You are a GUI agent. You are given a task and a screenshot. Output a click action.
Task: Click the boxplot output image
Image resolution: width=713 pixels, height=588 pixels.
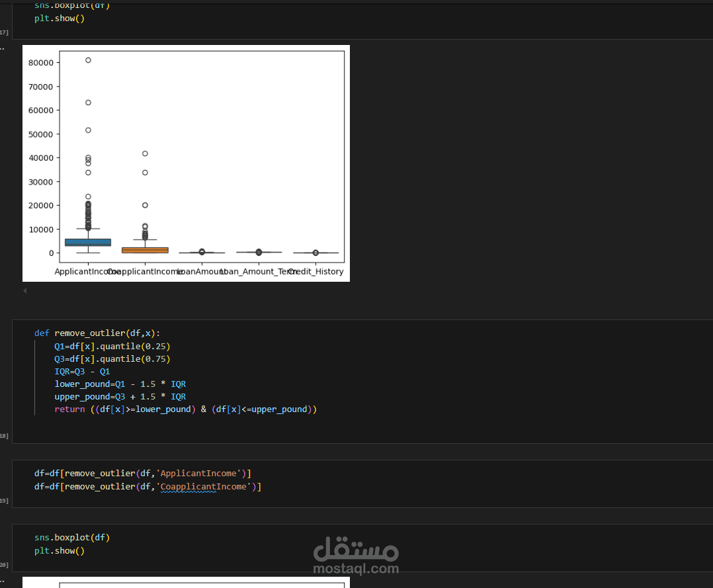(186, 163)
